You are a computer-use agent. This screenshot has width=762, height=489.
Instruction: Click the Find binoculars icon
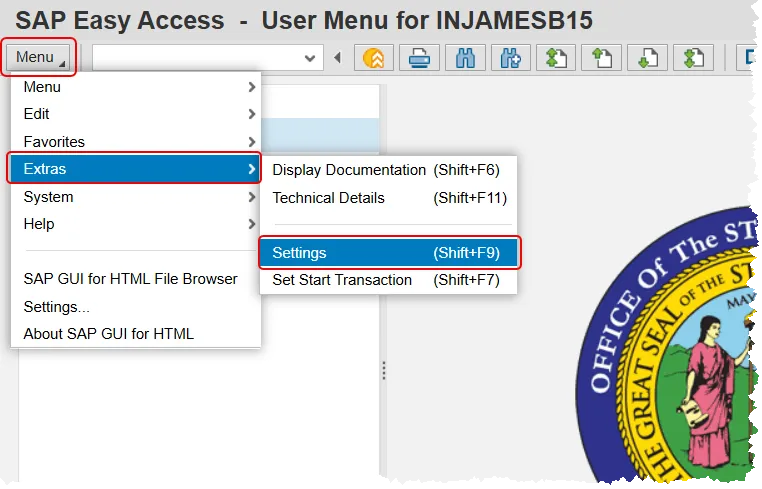tap(465, 58)
